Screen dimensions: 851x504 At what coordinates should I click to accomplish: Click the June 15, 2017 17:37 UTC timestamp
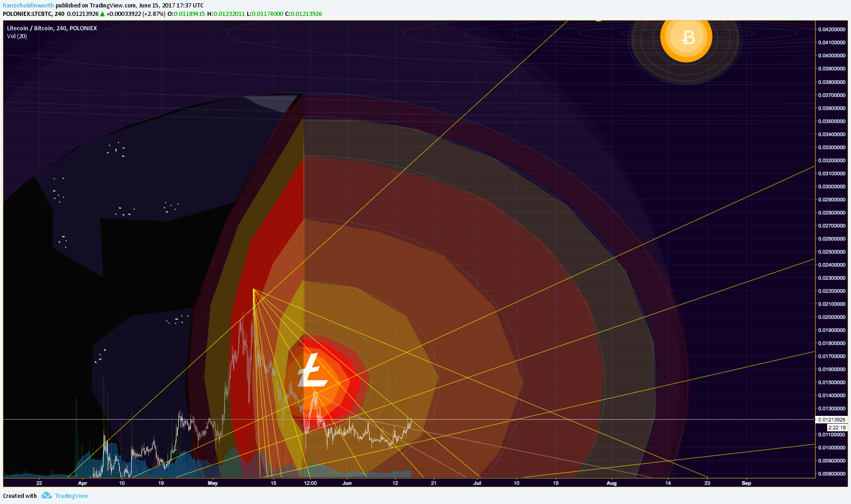(x=171, y=6)
